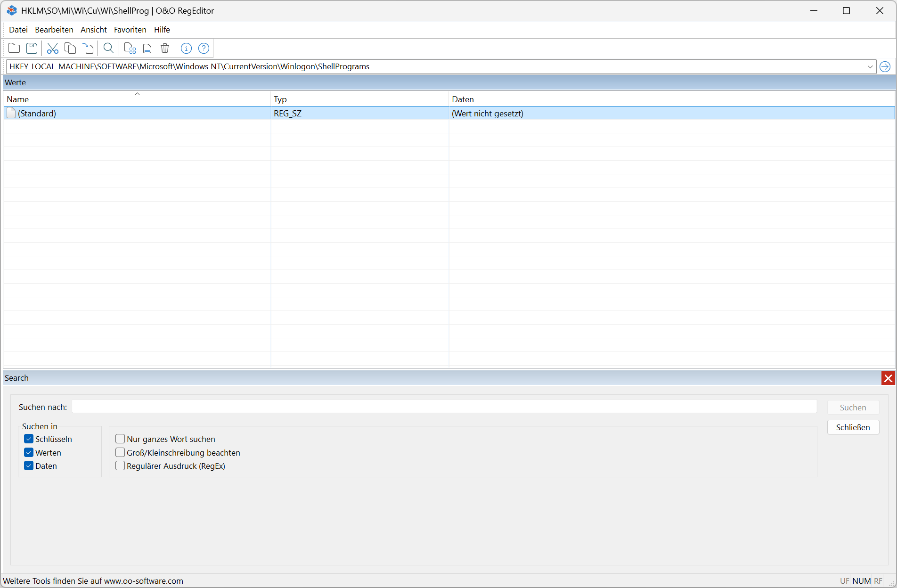The height and width of the screenshot is (588, 897).
Task: Click the question mark help icon
Action: coord(204,48)
